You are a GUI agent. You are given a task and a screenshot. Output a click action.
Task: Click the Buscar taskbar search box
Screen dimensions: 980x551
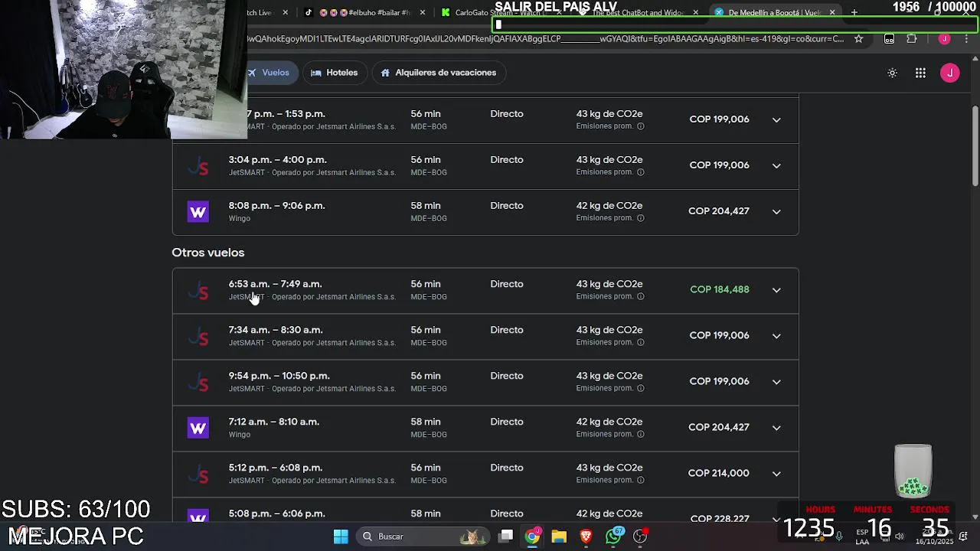(423, 536)
